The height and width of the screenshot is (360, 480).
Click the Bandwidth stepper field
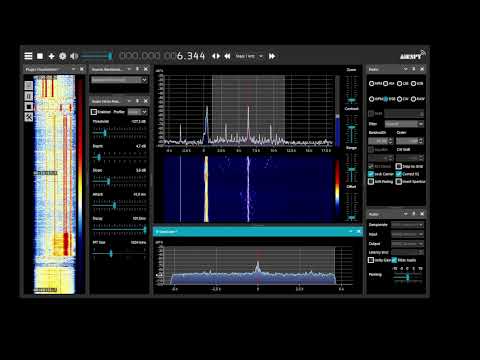[x=381, y=141]
